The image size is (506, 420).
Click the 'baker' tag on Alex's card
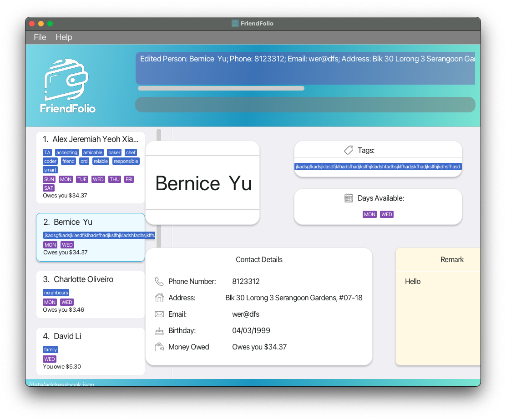pos(114,152)
